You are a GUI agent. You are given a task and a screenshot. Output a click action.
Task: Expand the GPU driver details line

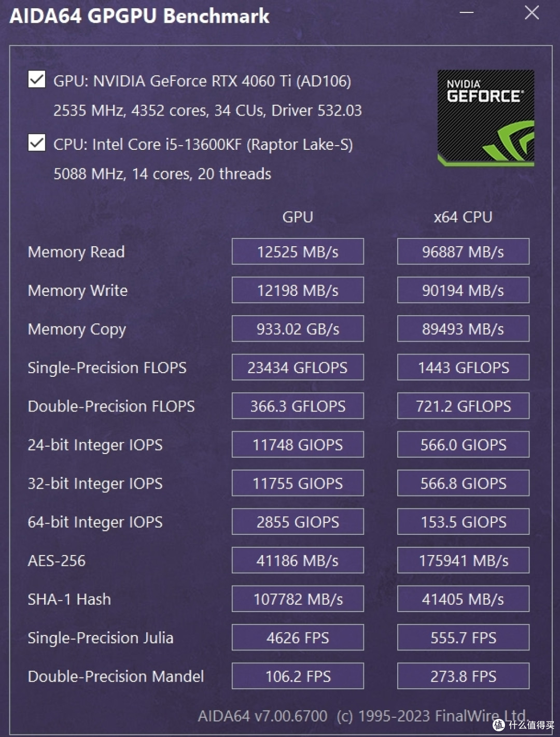pos(207,110)
